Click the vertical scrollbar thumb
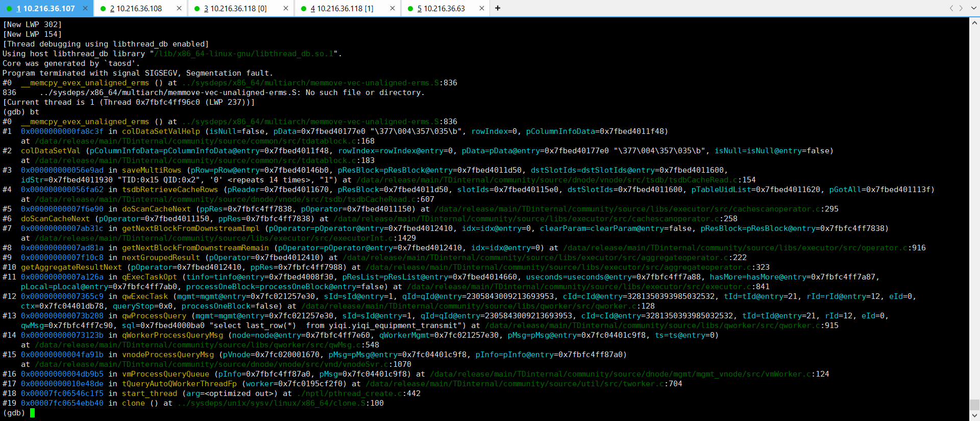The width and height of the screenshot is (980, 421). [x=974, y=405]
